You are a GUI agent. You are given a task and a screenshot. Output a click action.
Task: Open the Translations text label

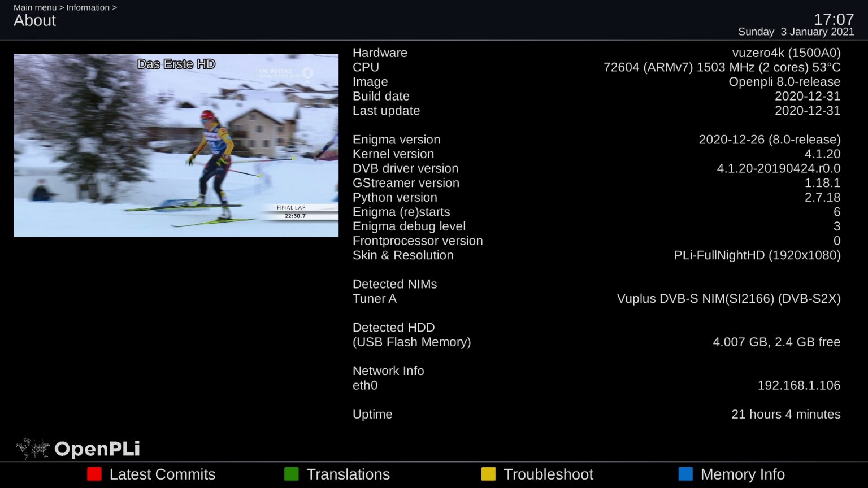point(348,474)
